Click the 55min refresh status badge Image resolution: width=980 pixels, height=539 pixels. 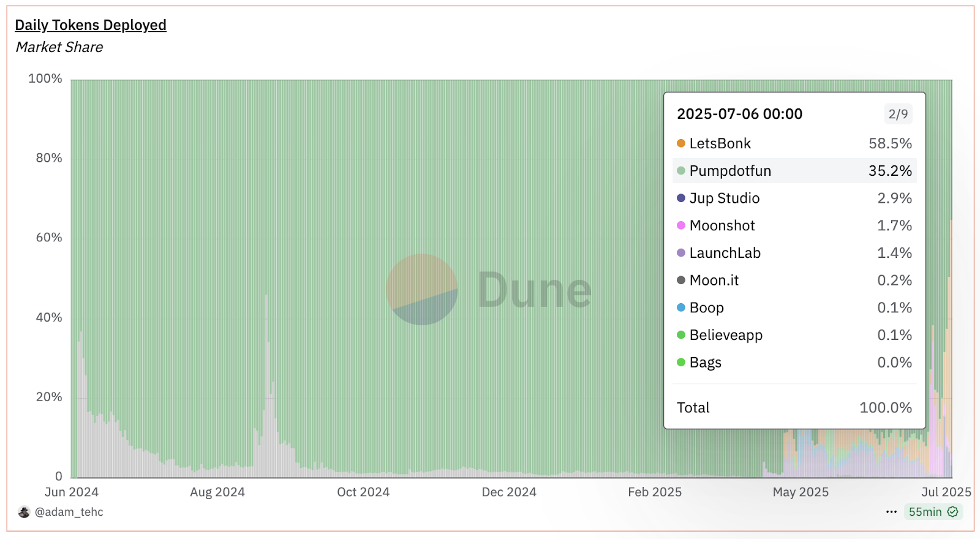pos(933,511)
